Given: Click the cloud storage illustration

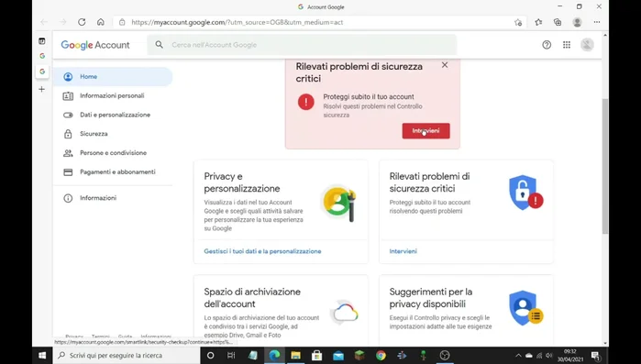Looking at the screenshot, I should pos(345,313).
